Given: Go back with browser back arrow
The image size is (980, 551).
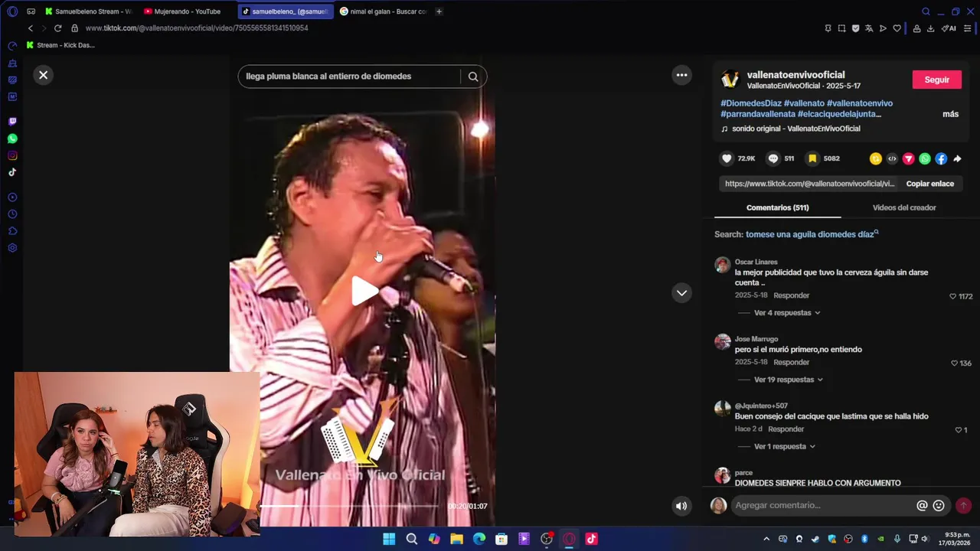Looking at the screenshot, I should pos(31,28).
